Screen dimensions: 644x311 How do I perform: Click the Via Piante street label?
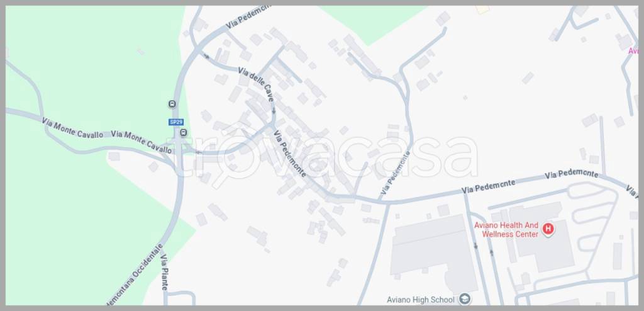pos(164,273)
